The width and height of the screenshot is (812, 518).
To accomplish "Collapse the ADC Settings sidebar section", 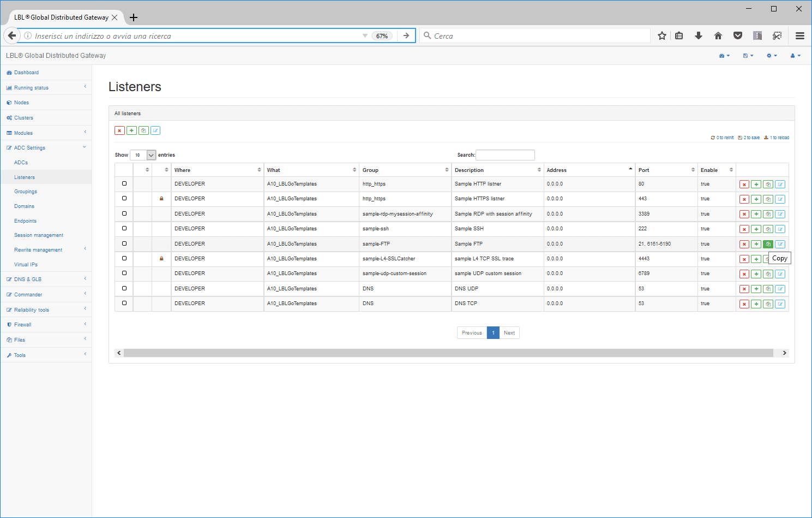I will tap(46, 147).
